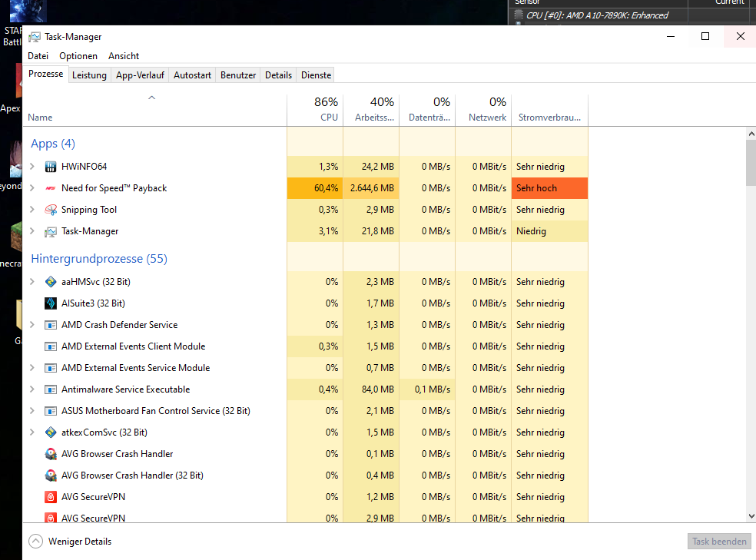This screenshot has height=560, width=756.
Task: Expand the Task-Manager app entry
Action: tap(32, 231)
